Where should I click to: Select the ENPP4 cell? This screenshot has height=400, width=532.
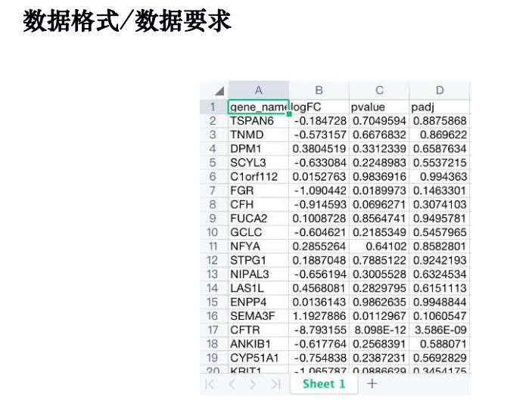point(259,302)
